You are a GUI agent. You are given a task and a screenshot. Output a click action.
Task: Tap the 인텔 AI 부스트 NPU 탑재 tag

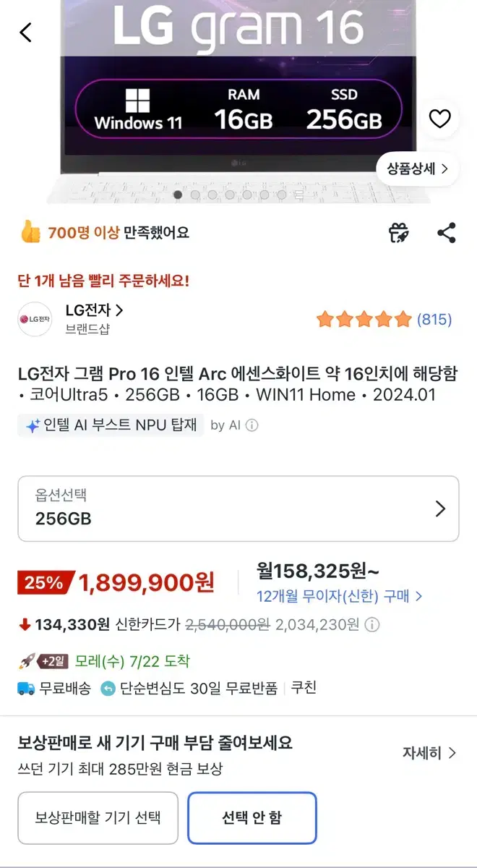111,425
